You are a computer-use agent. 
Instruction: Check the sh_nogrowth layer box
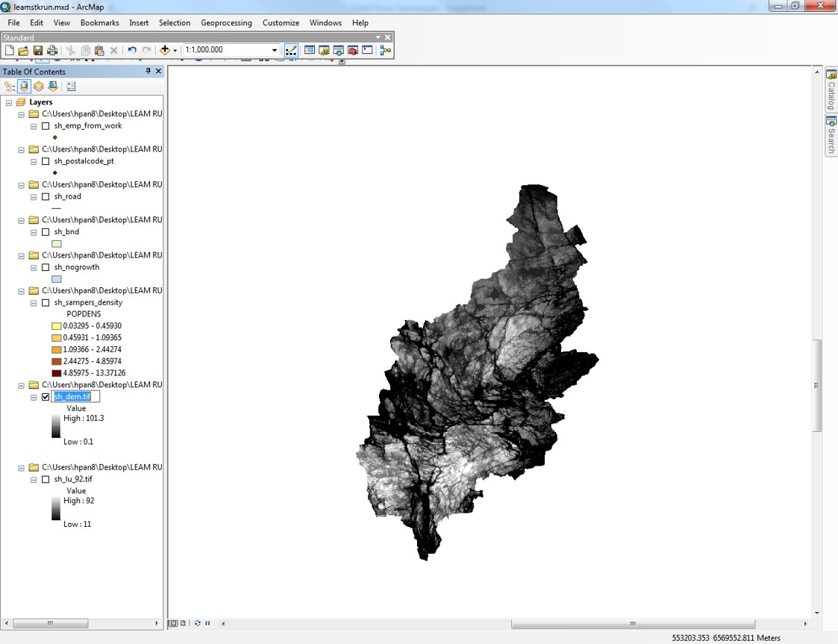coord(46,267)
